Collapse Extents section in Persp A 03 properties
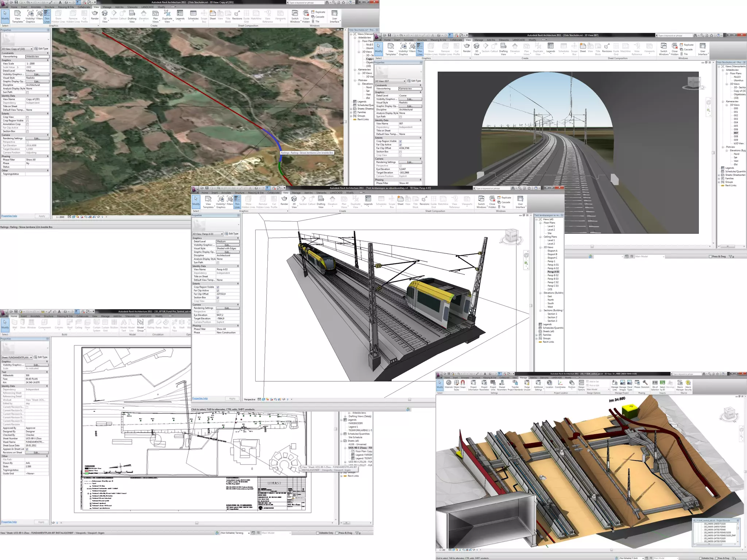This screenshot has width=747, height=560. point(238,284)
